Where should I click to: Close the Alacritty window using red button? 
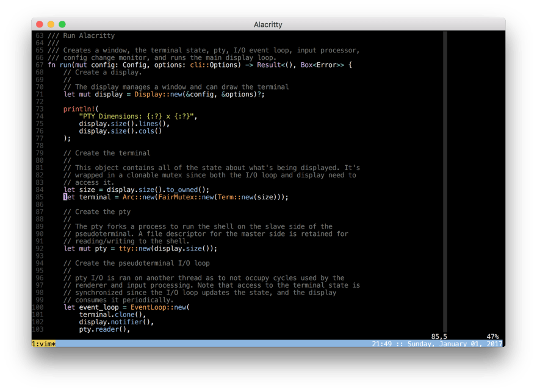40,24
